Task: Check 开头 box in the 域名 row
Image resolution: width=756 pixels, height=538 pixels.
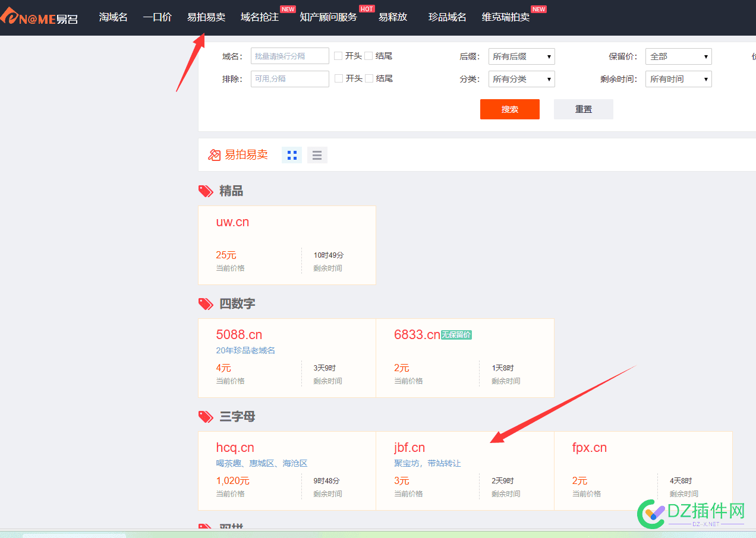Action: [338, 56]
